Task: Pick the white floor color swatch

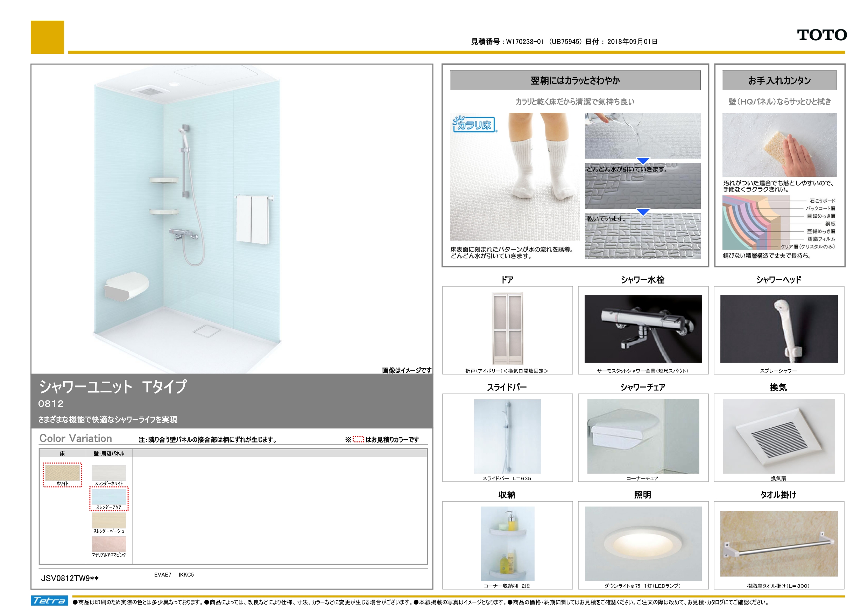Action: tap(62, 473)
